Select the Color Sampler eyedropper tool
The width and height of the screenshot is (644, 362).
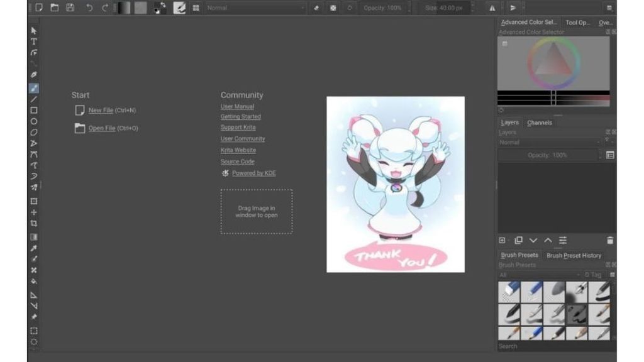[x=34, y=248]
